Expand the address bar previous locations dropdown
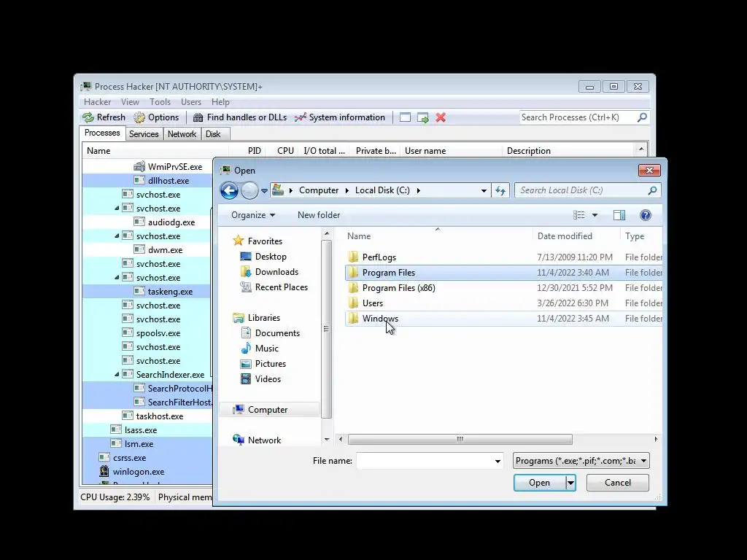Viewport: 747px width, 560px height. 484,190
